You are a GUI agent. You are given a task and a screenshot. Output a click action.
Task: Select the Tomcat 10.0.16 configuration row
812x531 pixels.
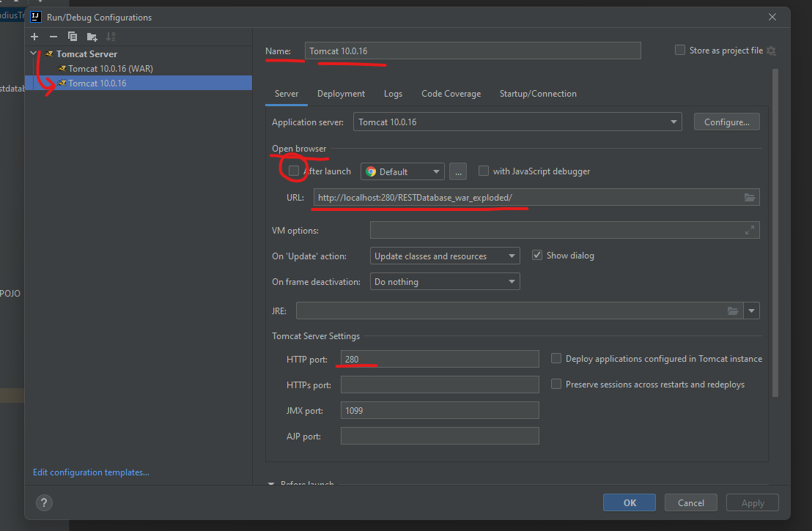point(139,83)
